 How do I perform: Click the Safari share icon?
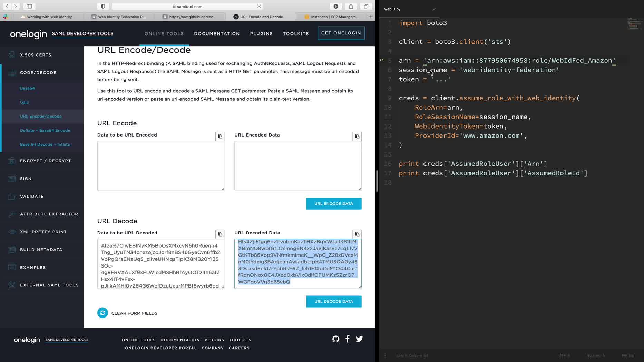coord(351,6)
